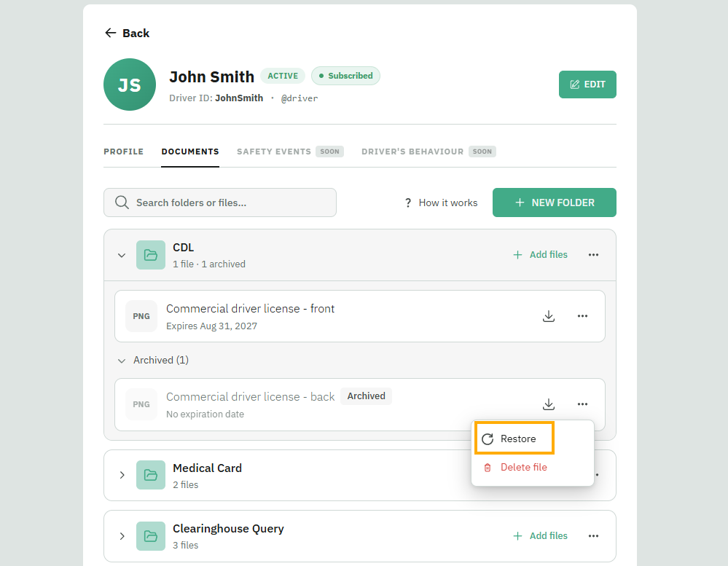Click the JS avatar circle

pos(130,84)
